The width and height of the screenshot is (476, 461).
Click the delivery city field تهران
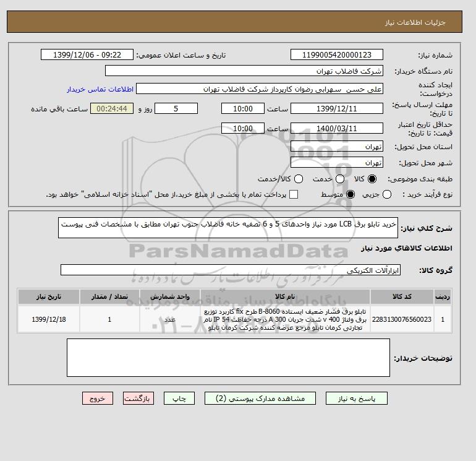coord(337,163)
